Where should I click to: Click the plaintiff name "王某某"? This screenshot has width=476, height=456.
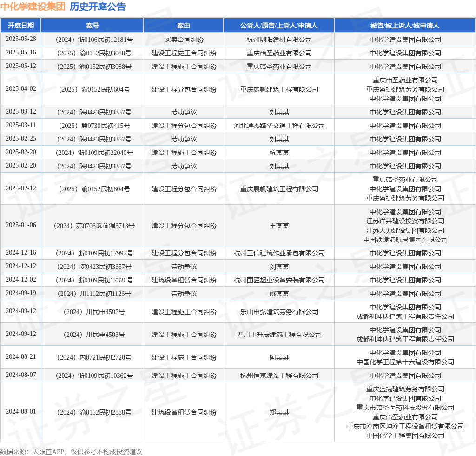pos(279,226)
